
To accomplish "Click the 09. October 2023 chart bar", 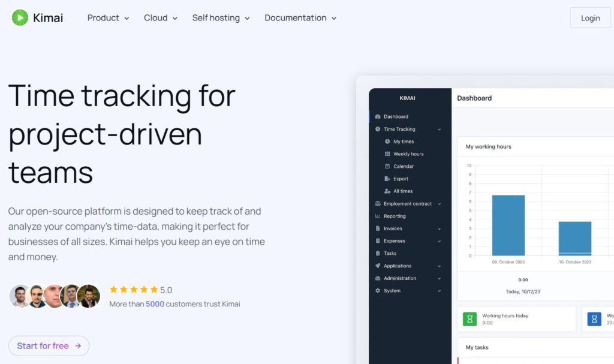I will click(x=508, y=225).
